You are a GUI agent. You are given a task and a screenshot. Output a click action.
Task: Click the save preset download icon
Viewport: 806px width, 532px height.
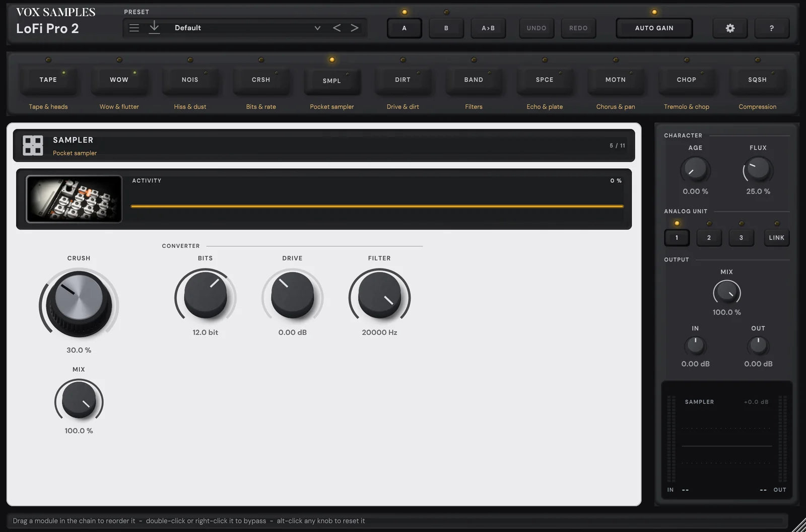[154, 28]
